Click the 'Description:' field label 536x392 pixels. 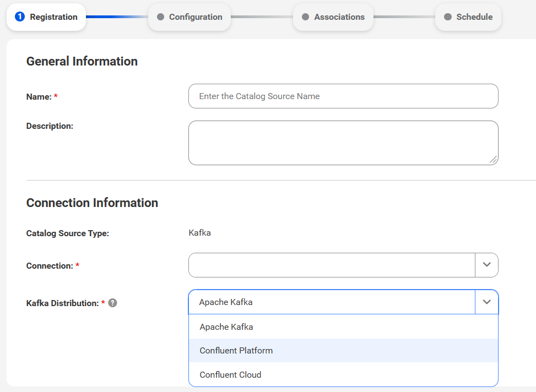tap(50, 126)
